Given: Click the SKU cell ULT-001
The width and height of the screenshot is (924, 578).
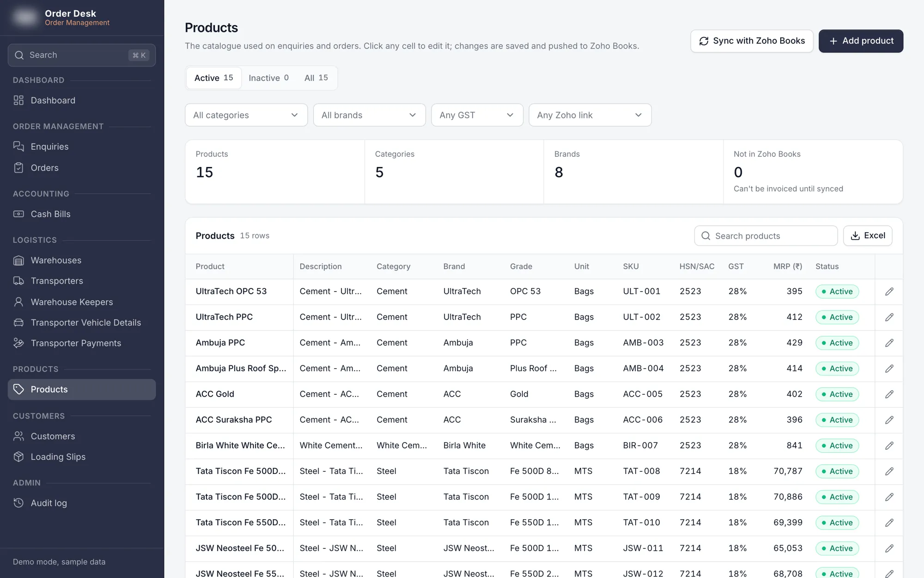Looking at the screenshot, I should coord(641,291).
